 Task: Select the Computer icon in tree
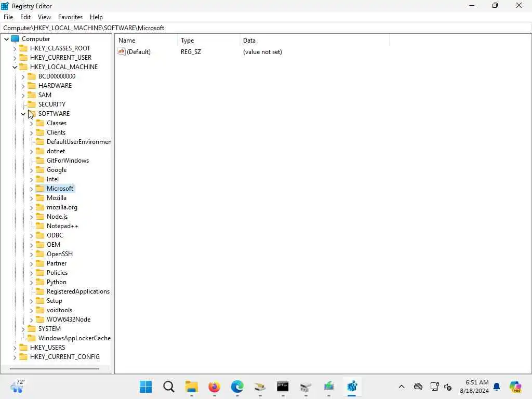(x=15, y=38)
